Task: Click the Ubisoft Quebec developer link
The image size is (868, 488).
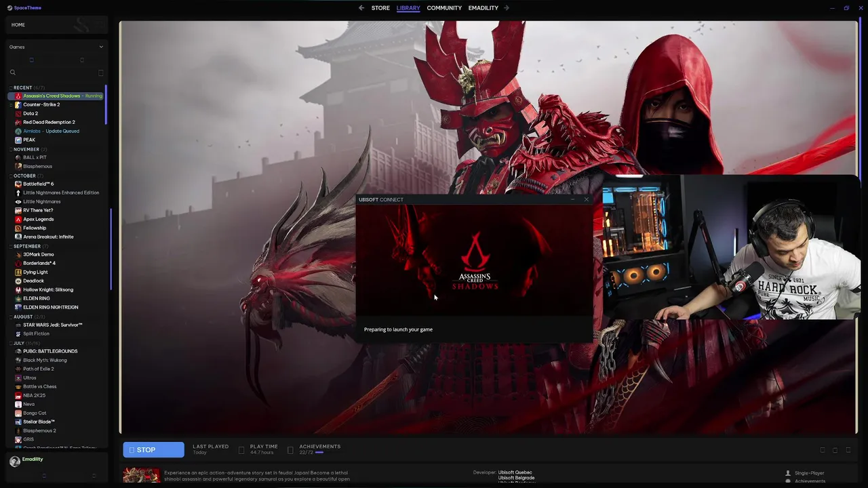Action: click(515, 472)
